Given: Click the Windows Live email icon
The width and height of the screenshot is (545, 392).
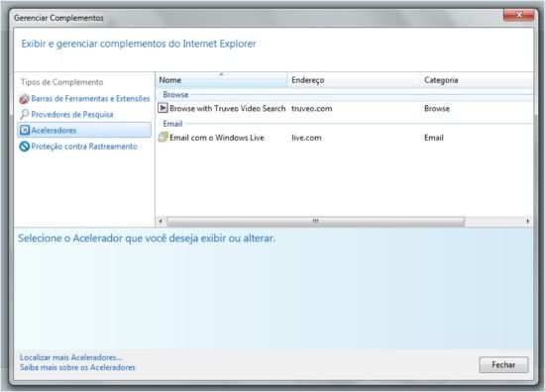Looking at the screenshot, I should point(163,138).
